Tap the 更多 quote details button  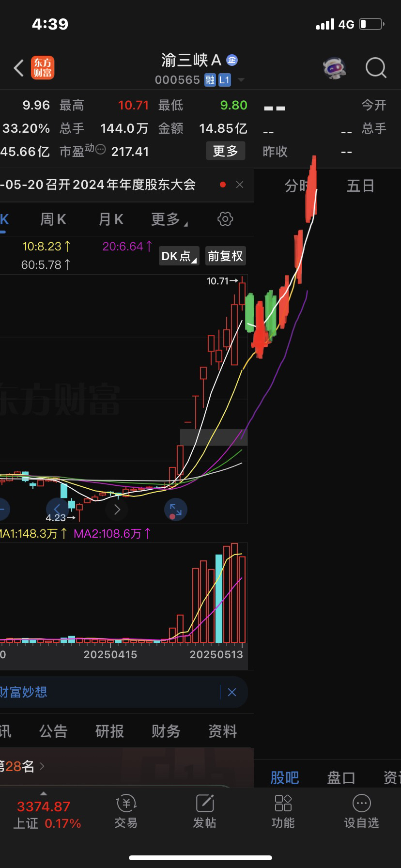pyautogui.click(x=226, y=151)
